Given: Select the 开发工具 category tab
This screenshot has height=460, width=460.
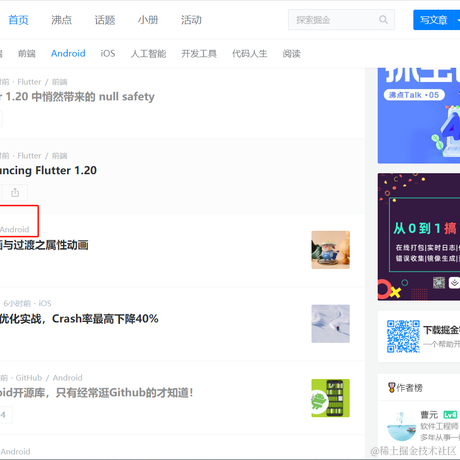Looking at the screenshot, I should 199,53.
